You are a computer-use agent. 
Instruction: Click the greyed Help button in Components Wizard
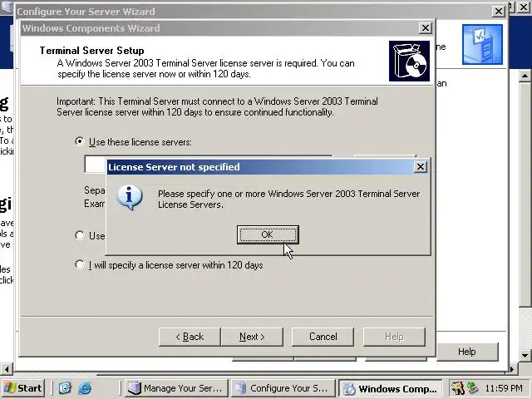(x=394, y=337)
